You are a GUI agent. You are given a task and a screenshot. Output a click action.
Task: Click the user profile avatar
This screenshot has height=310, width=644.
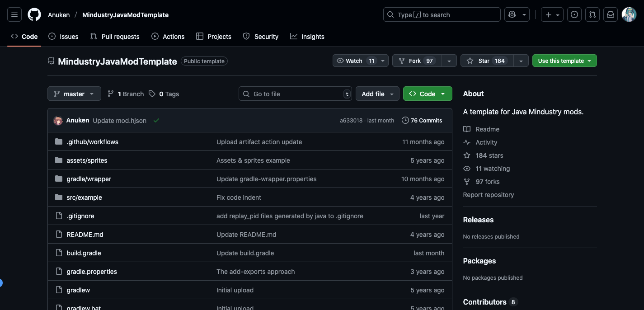click(629, 14)
